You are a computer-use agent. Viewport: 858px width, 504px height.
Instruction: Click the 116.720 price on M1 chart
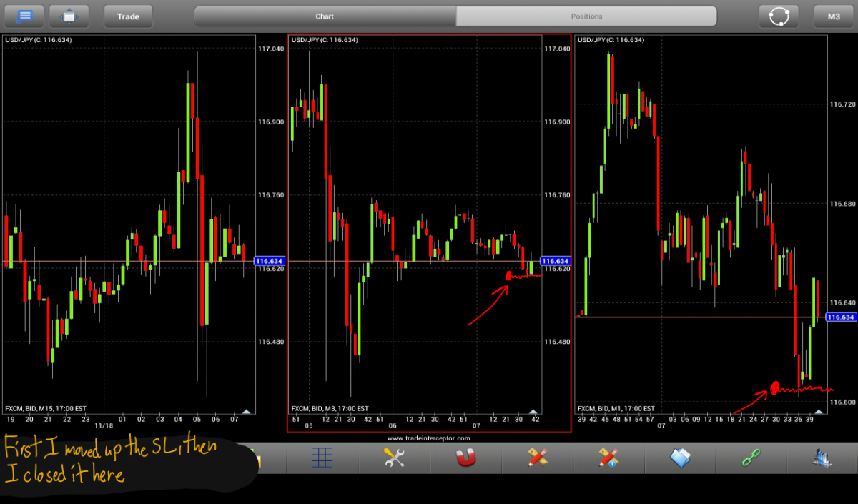click(842, 104)
